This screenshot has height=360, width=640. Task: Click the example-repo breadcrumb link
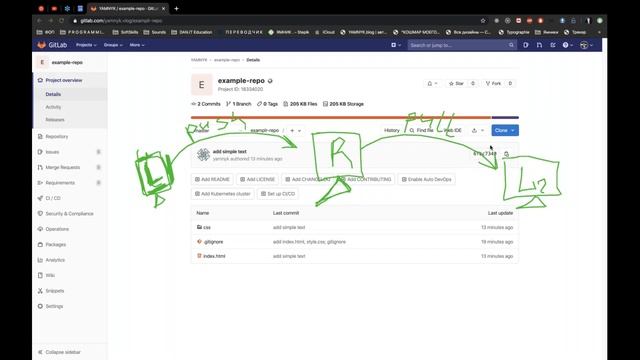[227, 60]
